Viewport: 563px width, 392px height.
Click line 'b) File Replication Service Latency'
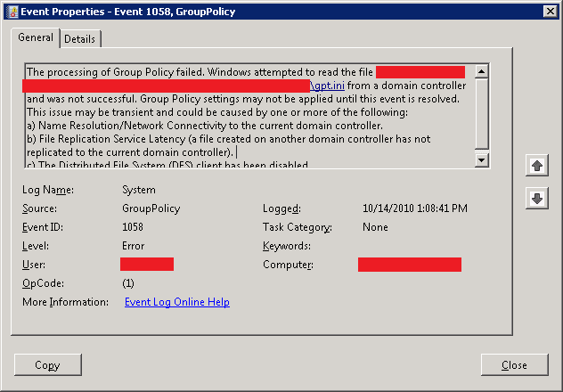[228, 139]
